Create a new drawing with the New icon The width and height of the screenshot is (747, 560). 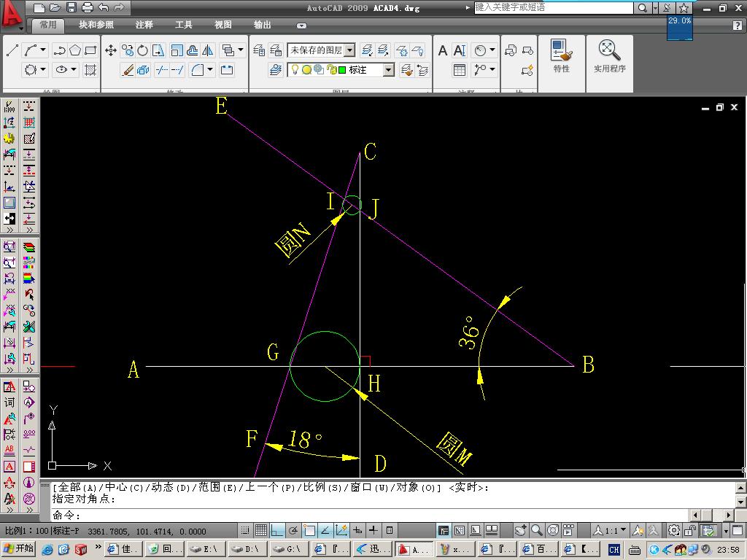pyautogui.click(x=39, y=7)
